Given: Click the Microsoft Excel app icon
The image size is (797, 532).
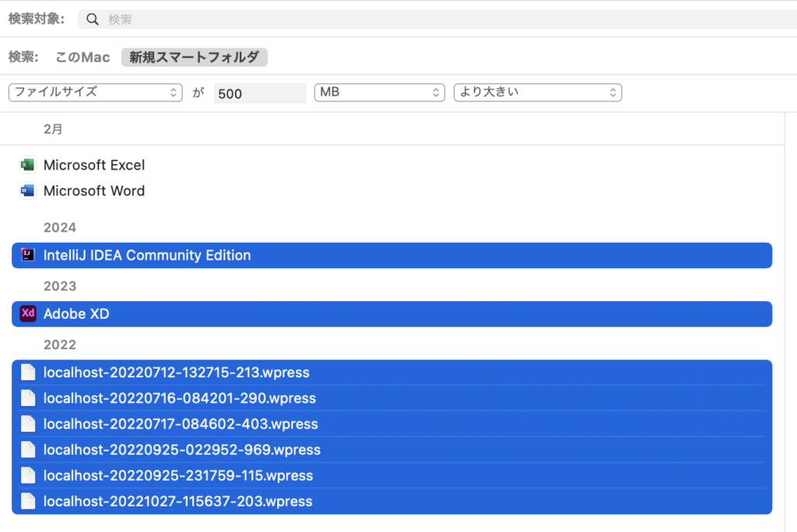Looking at the screenshot, I should pos(27,165).
